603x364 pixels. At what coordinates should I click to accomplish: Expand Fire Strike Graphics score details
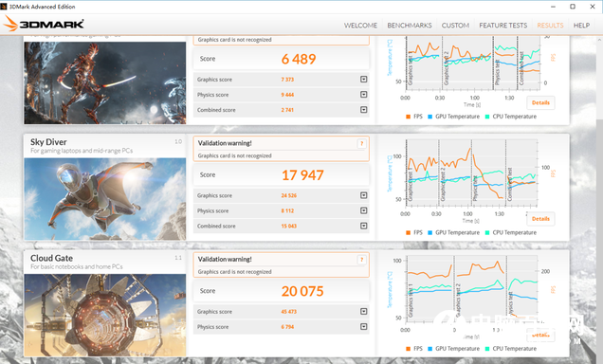pyautogui.click(x=363, y=80)
